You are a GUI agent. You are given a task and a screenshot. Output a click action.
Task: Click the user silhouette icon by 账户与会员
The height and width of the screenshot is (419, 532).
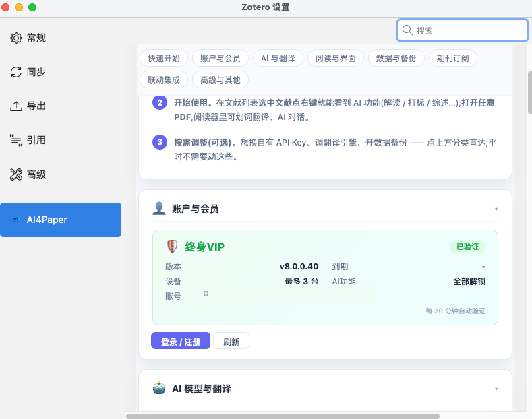(159, 208)
